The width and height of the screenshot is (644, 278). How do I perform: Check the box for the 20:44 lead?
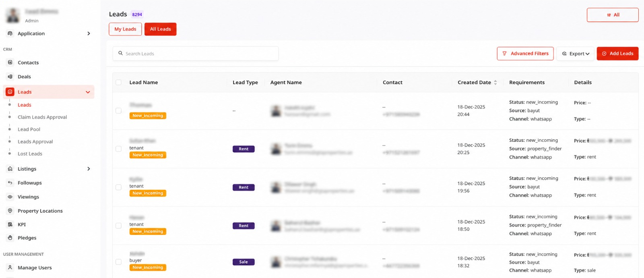point(118,110)
